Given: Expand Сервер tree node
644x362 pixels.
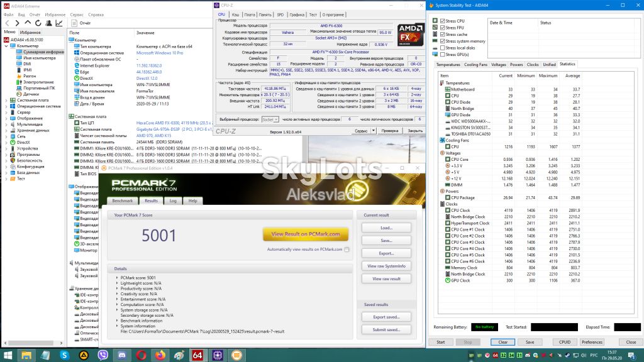Looking at the screenshot, I should click(6, 112).
